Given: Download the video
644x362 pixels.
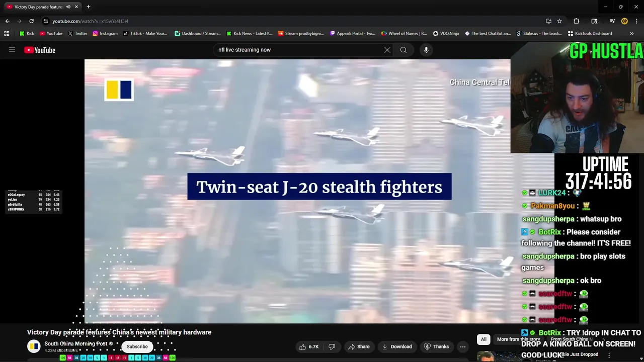Looking at the screenshot, I should 396,346.
